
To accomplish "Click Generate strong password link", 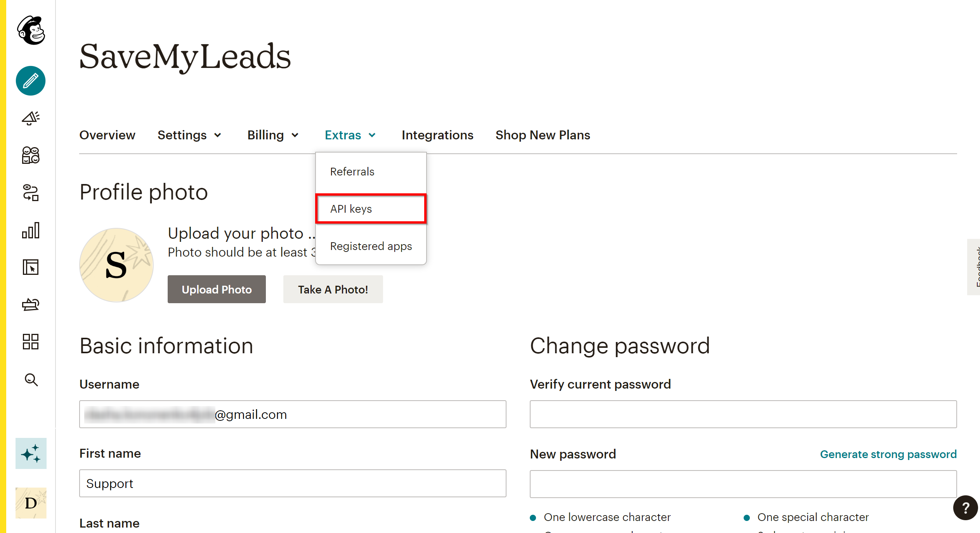I will [x=888, y=454].
